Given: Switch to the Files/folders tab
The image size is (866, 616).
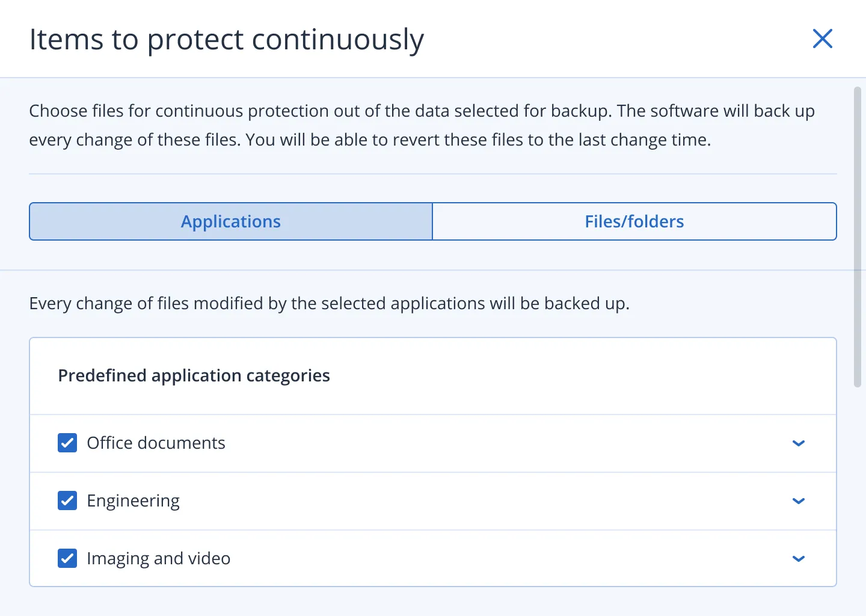Looking at the screenshot, I should click(634, 221).
